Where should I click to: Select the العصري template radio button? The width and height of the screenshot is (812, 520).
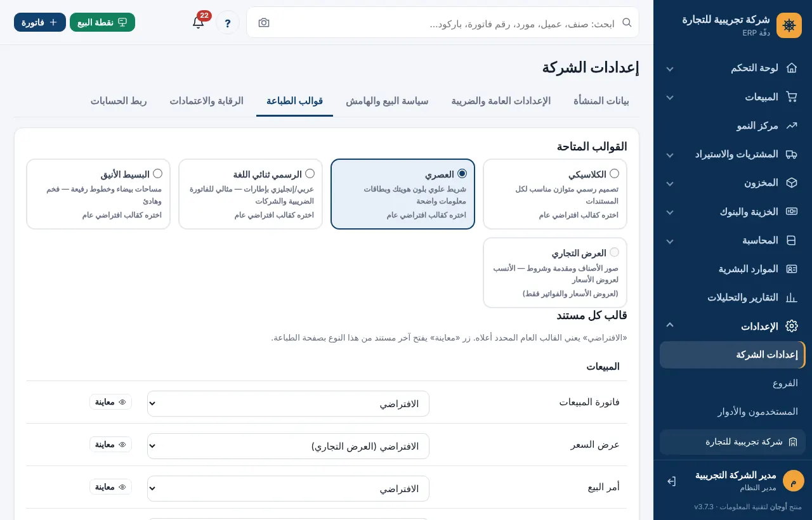pyautogui.click(x=462, y=174)
